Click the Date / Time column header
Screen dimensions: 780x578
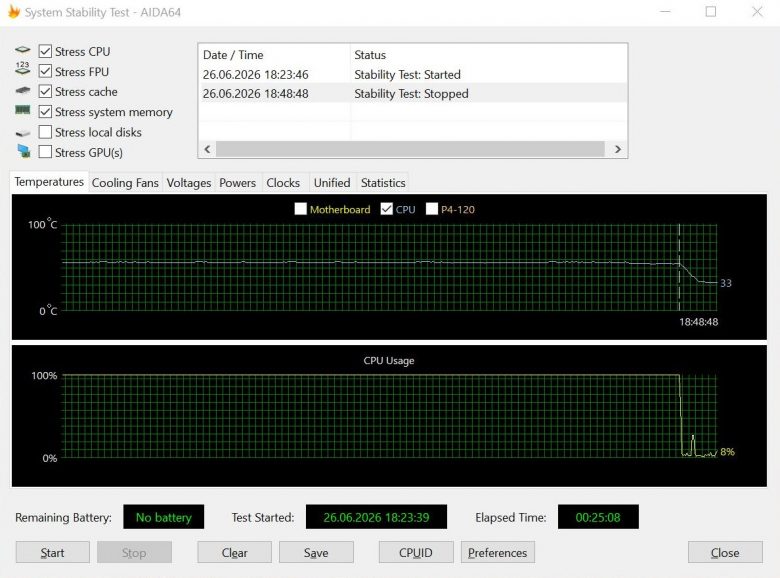[275, 55]
